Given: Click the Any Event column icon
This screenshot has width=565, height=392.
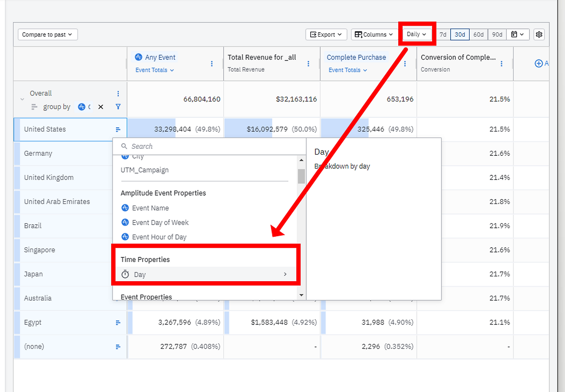Looking at the screenshot, I should (139, 57).
